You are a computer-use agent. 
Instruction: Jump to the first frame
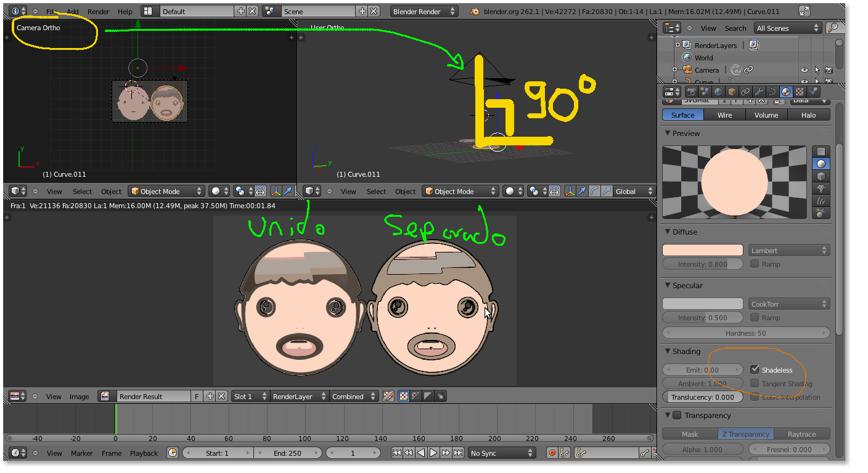tap(397, 453)
